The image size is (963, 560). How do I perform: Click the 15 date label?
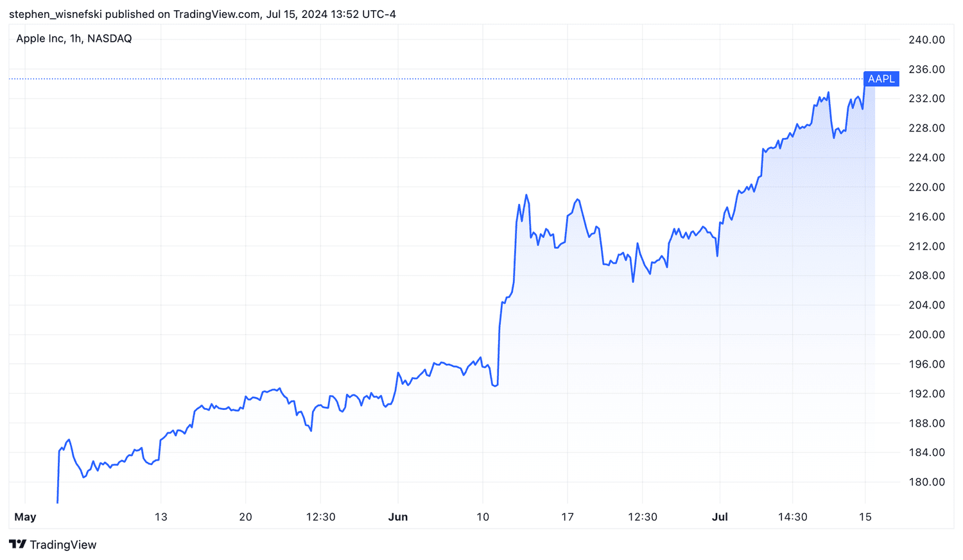(865, 517)
